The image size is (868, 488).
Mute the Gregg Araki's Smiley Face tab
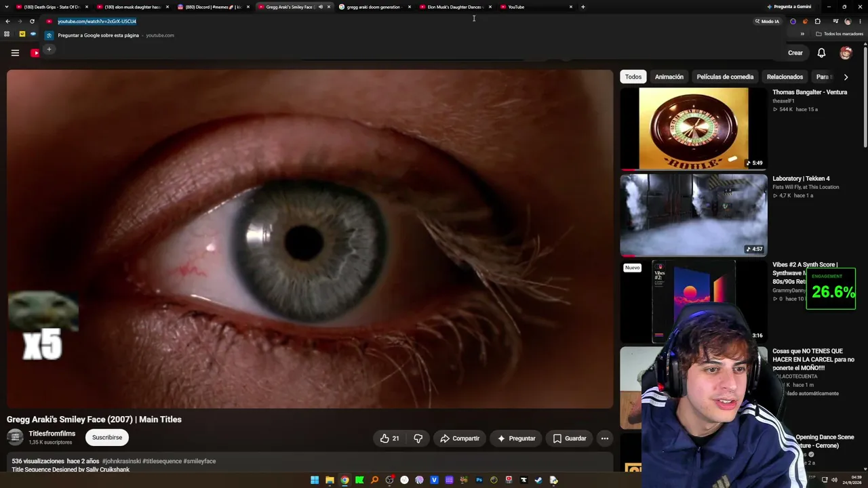coord(321,7)
